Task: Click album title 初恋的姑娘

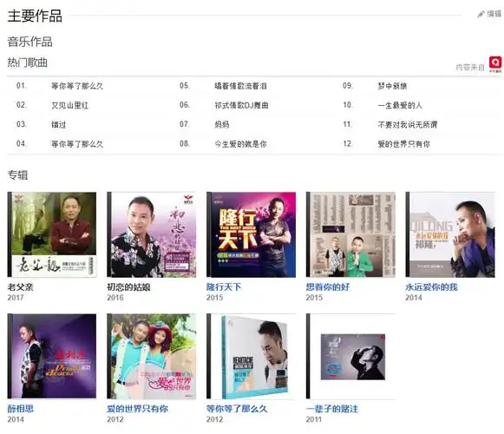Action: pos(128,287)
